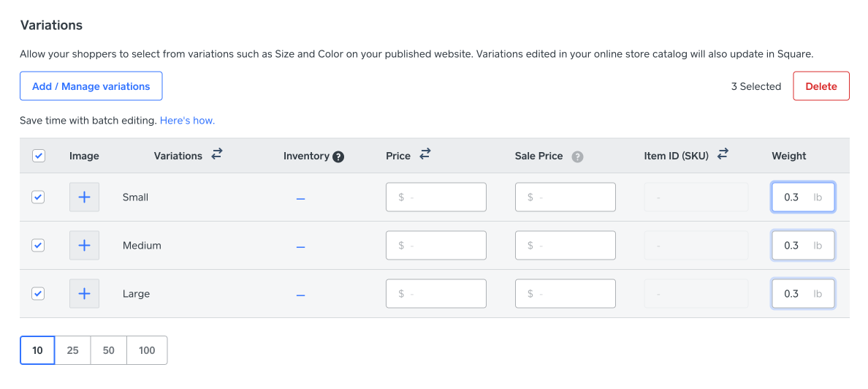Show 25 rows per page
This screenshot has height=389, width=868.
click(73, 350)
